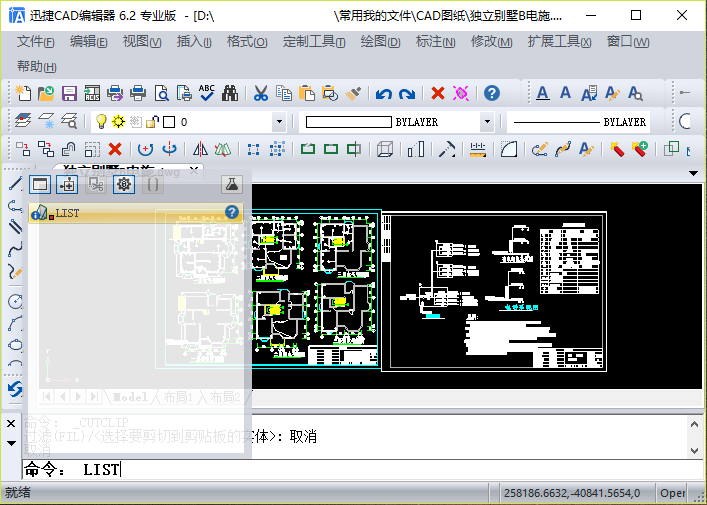This screenshot has height=505, width=707.
Task: Open the 扩展工具(X) menu
Action: click(x=559, y=42)
